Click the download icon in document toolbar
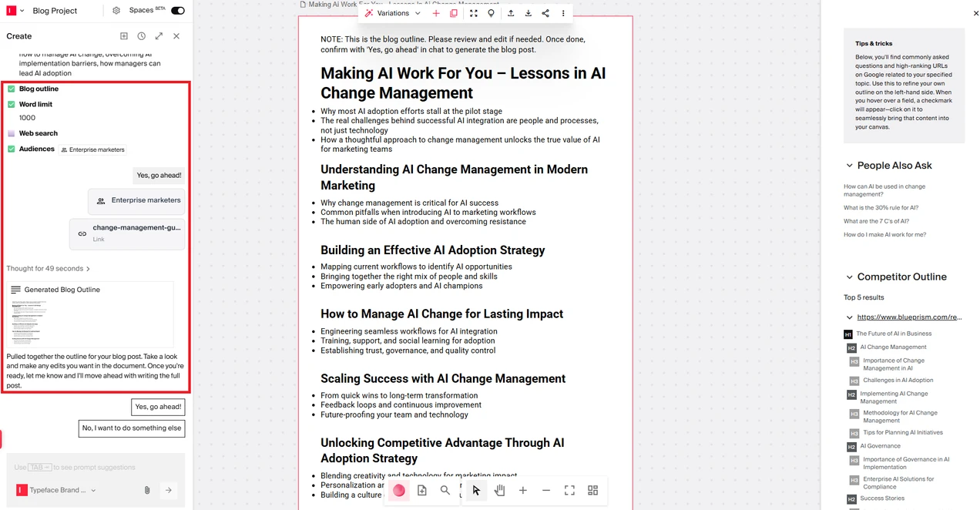 [529, 13]
